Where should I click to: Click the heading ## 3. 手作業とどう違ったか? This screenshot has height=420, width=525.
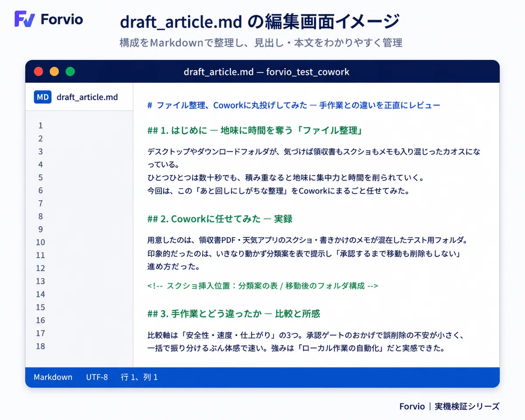234,314
